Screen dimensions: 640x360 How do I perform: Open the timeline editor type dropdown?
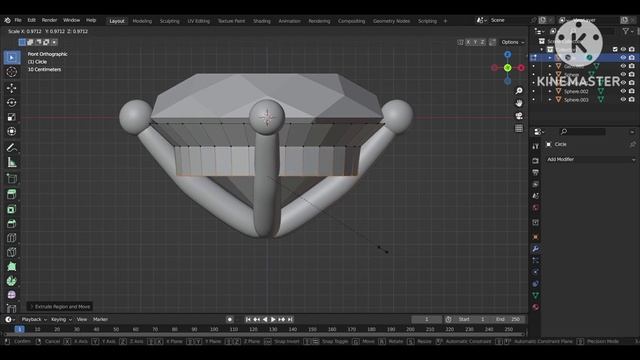tap(10, 320)
